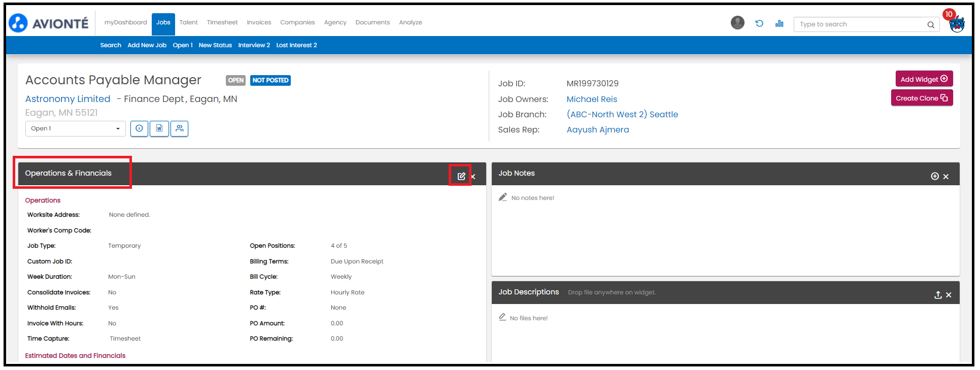Click the Word document icon button
This screenshot has height=370, width=980.
[159, 128]
